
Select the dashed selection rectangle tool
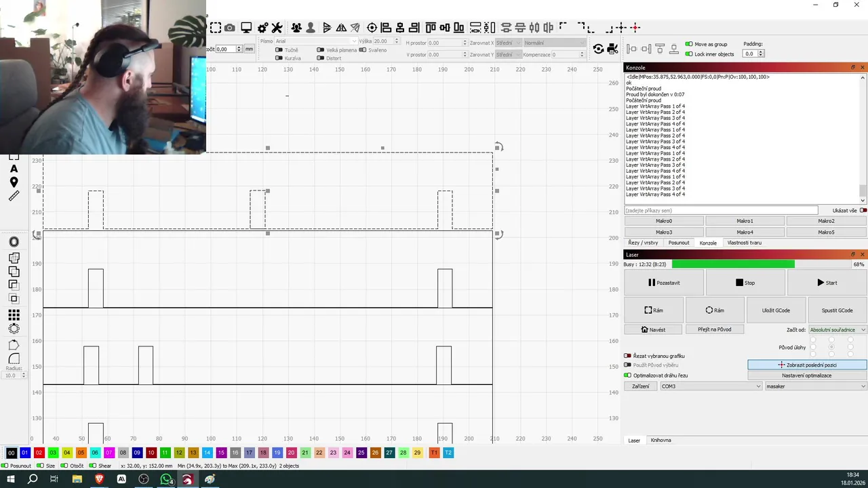pos(216,28)
